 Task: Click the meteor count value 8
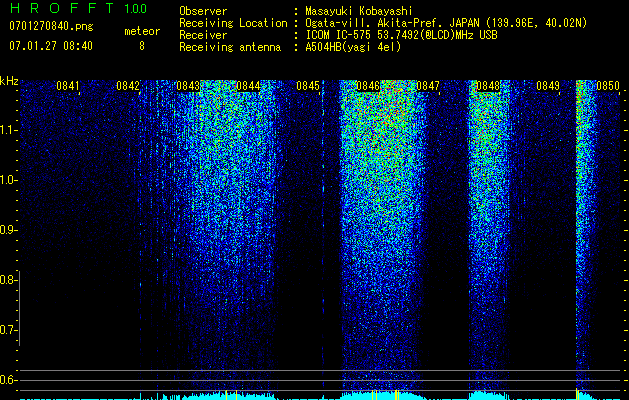point(142,46)
